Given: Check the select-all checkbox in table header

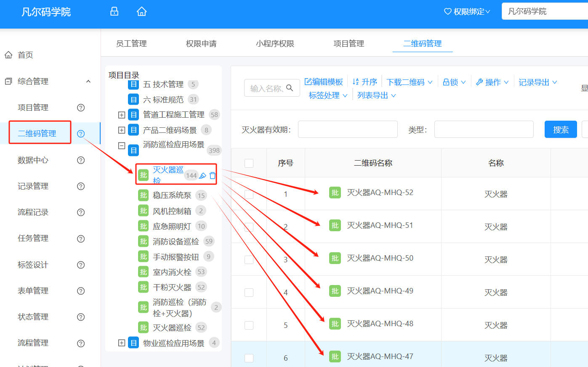Looking at the screenshot, I should 248,163.
